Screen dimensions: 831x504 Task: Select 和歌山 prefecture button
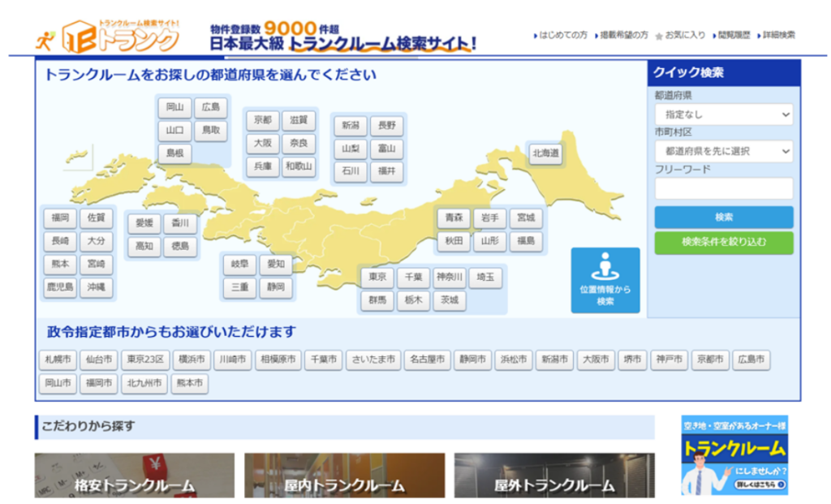click(x=299, y=166)
